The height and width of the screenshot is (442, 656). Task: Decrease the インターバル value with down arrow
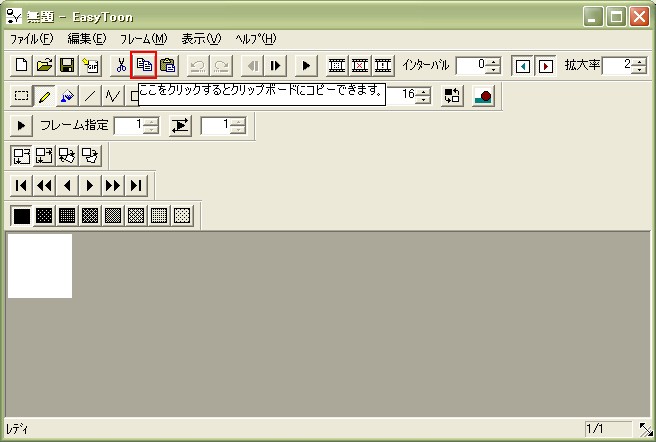[x=494, y=69]
